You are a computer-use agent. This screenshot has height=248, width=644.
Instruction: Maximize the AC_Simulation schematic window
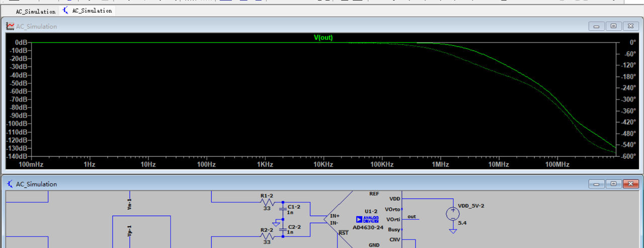tap(613, 184)
